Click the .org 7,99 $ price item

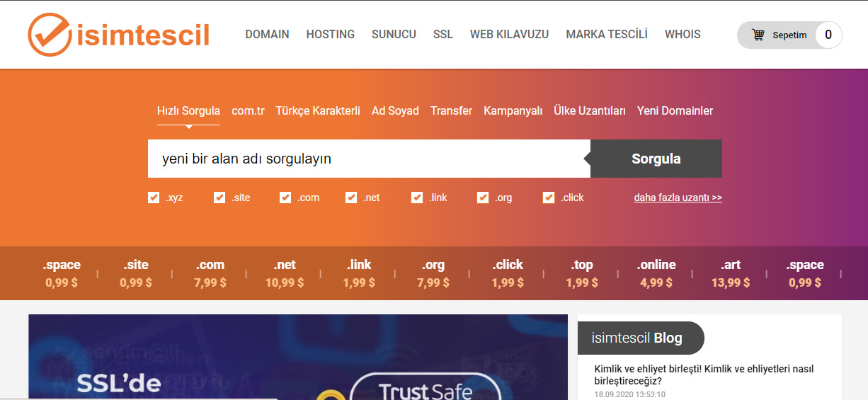(433, 273)
